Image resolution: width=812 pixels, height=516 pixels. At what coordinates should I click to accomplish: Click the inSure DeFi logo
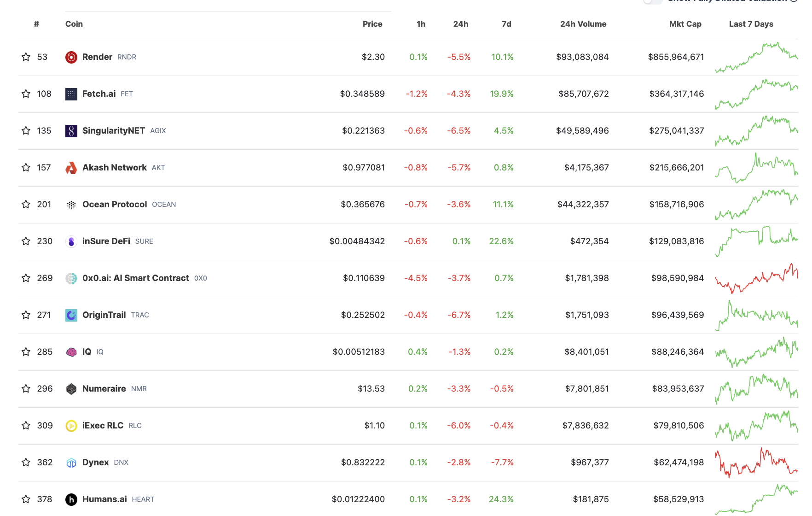pos(71,241)
